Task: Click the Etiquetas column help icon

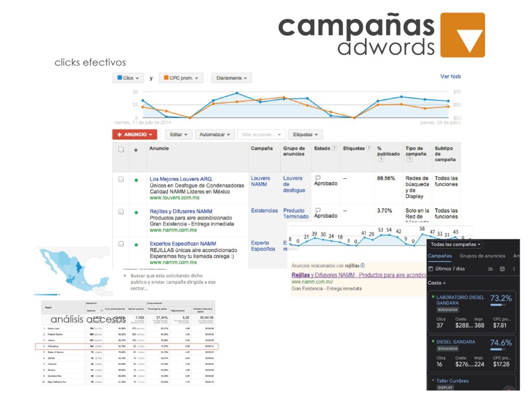Action: [369, 148]
